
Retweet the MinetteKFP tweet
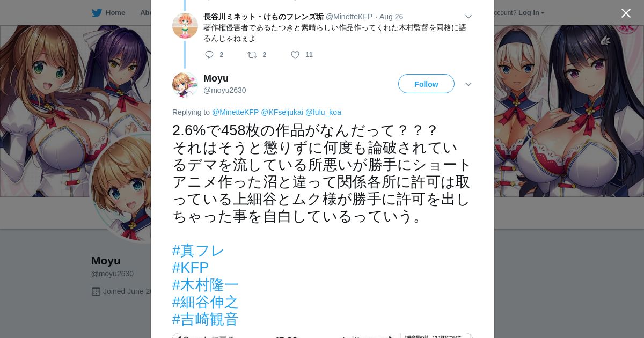(x=252, y=55)
